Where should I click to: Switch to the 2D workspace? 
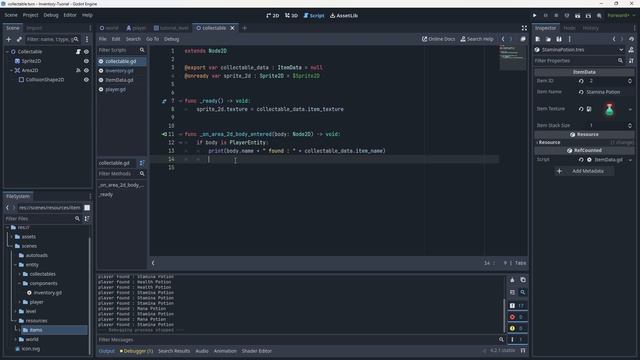point(273,16)
